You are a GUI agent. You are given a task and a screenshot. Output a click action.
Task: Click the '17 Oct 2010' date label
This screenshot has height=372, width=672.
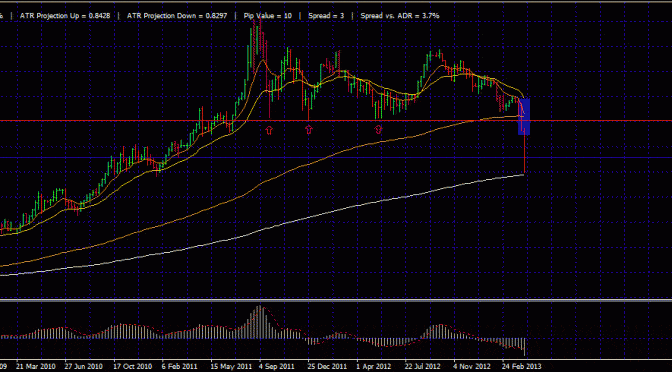[132, 367]
